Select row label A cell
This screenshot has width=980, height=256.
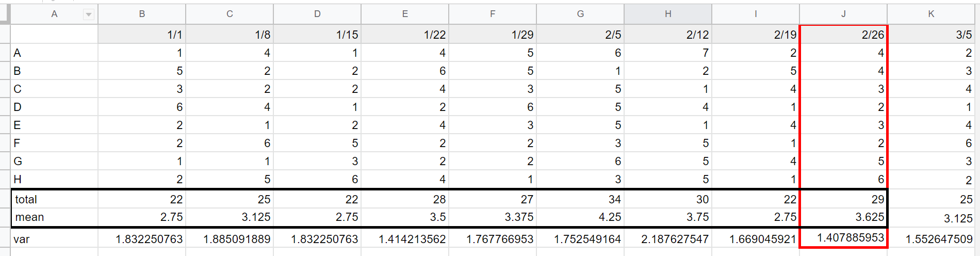[x=54, y=53]
